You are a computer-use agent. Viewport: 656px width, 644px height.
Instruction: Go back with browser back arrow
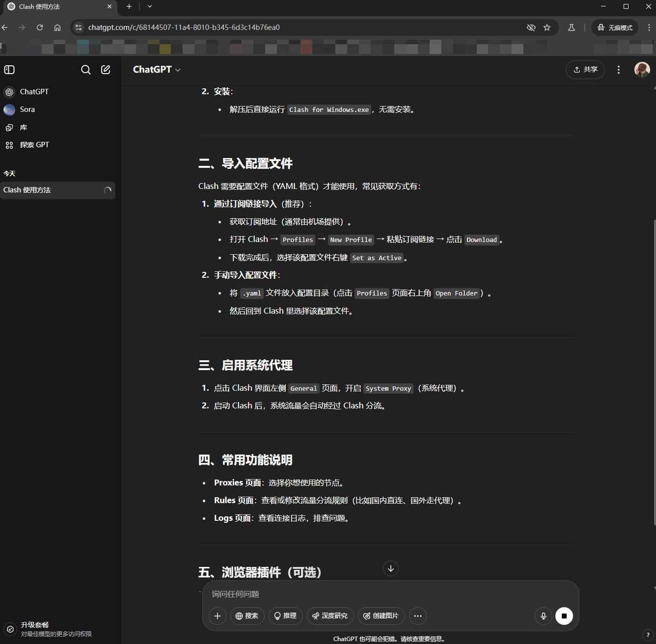[5, 27]
